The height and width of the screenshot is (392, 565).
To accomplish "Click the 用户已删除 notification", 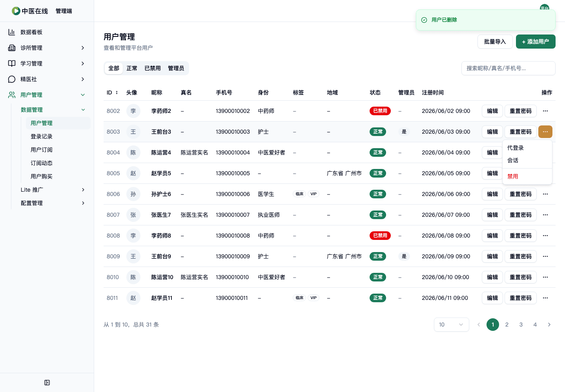I will tap(486, 20).
